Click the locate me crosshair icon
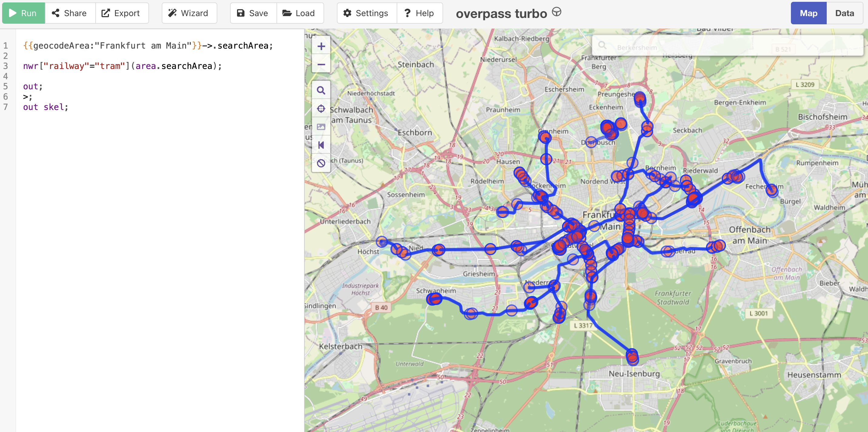Screen dimensions: 868x432 (321, 108)
